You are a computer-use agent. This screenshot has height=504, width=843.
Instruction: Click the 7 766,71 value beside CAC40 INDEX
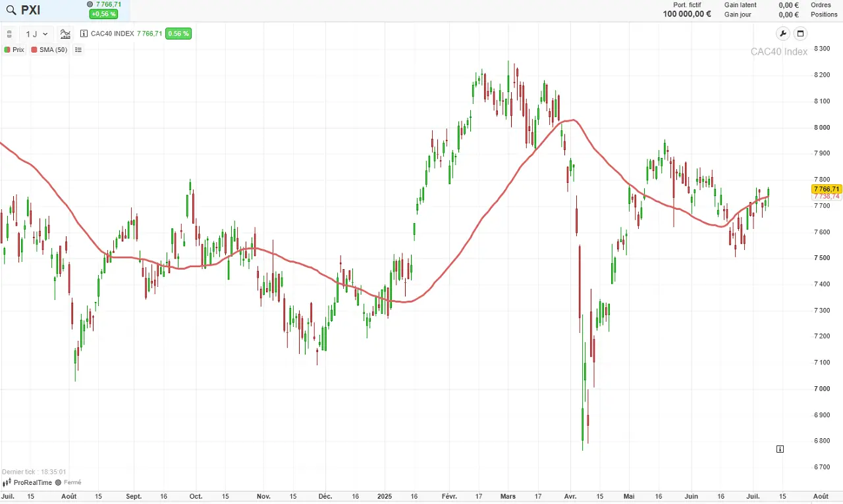click(x=150, y=34)
